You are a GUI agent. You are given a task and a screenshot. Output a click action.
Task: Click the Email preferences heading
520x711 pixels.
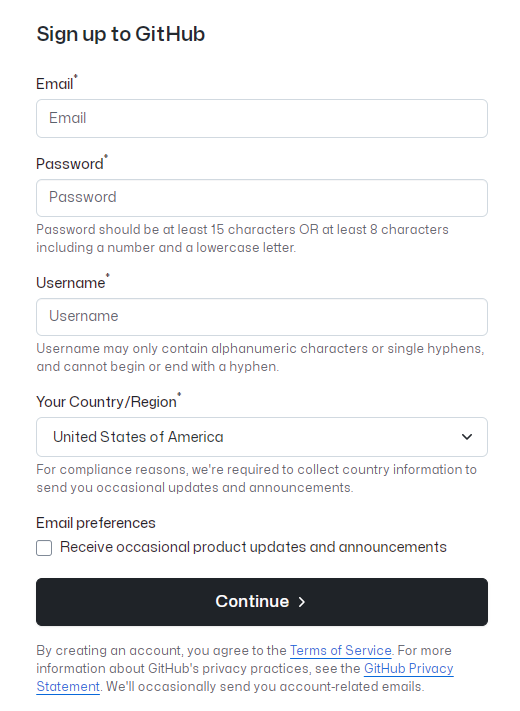(96, 523)
